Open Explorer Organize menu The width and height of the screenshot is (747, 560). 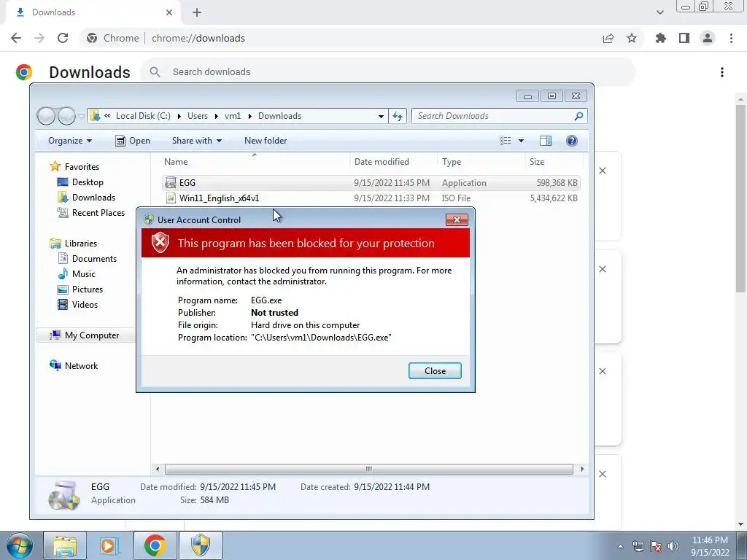tap(70, 141)
